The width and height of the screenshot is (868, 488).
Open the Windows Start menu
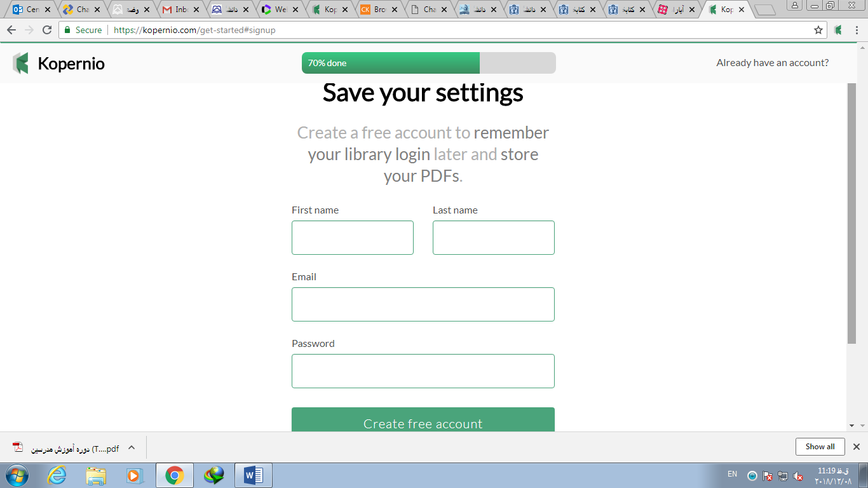click(18, 475)
